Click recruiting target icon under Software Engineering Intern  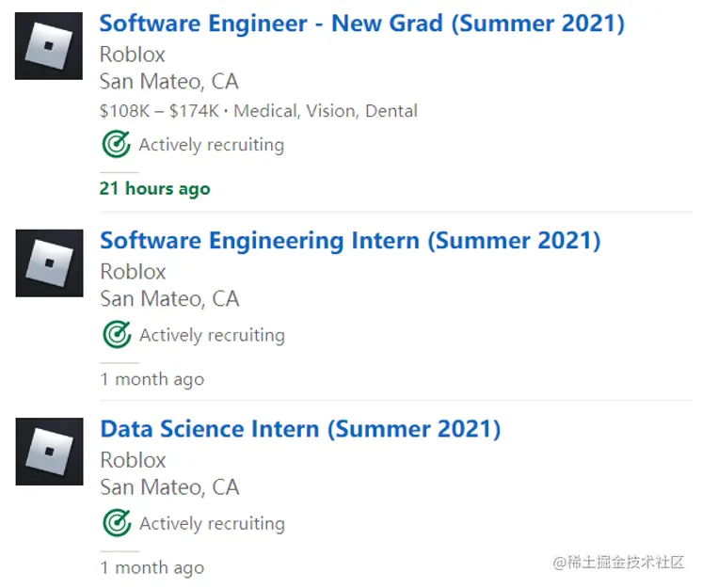pos(116,335)
